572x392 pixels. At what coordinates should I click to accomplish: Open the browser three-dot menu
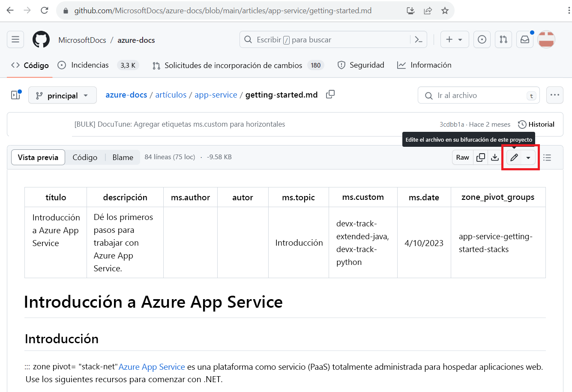[569, 11]
